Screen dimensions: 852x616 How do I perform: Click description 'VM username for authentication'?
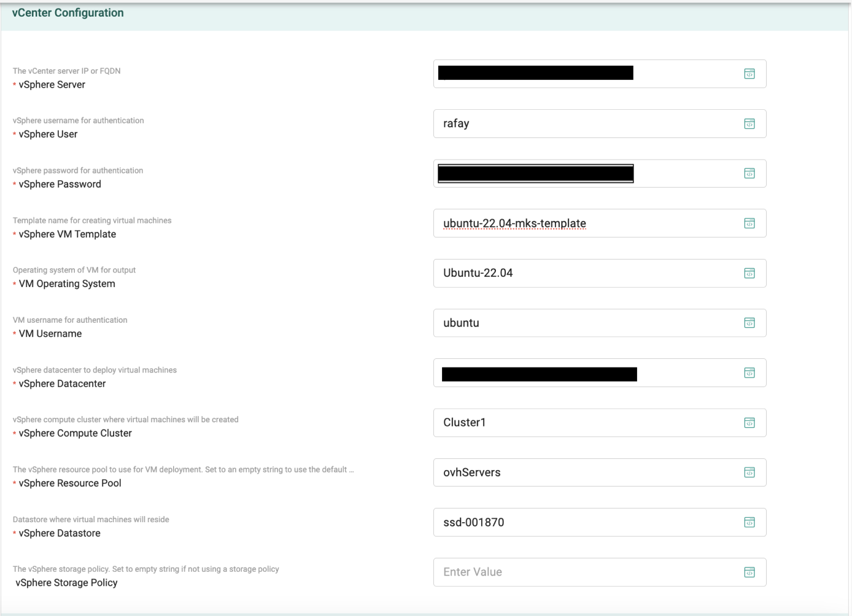click(x=70, y=320)
